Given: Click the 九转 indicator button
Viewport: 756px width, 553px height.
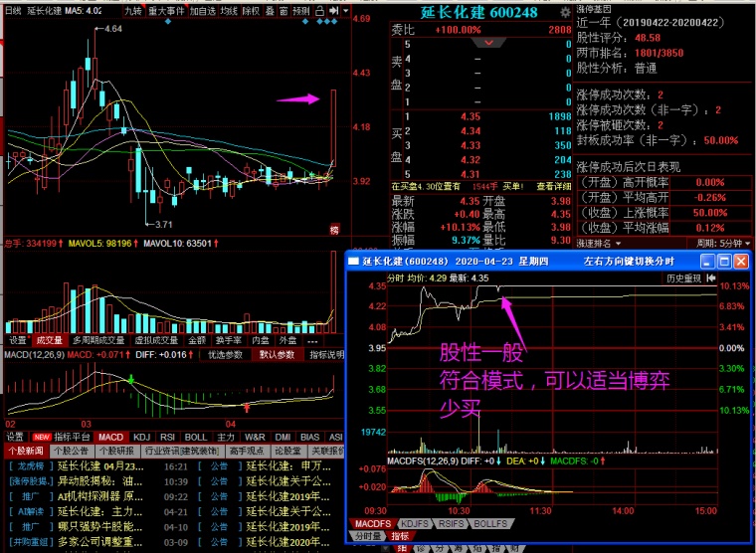Looking at the screenshot, I should pos(133,11).
